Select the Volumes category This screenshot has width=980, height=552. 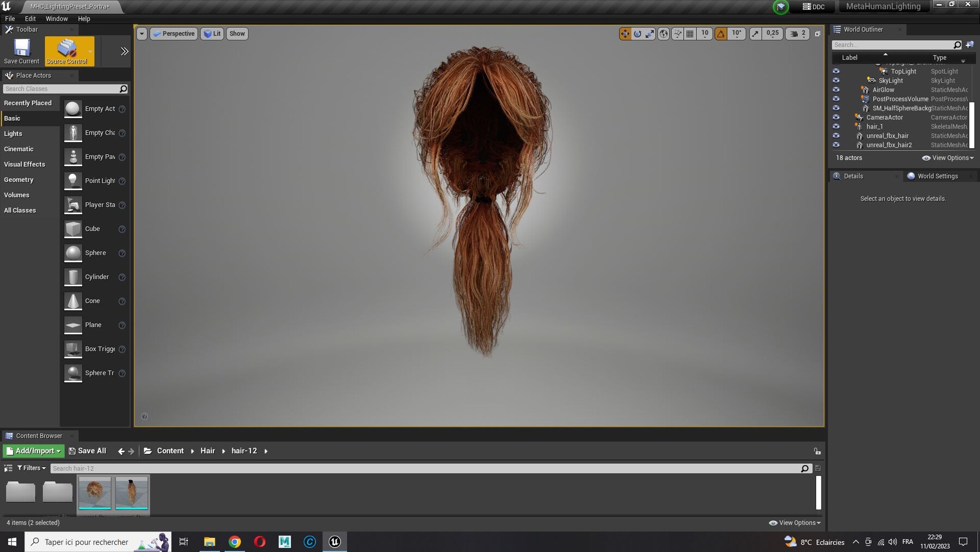(x=30, y=195)
